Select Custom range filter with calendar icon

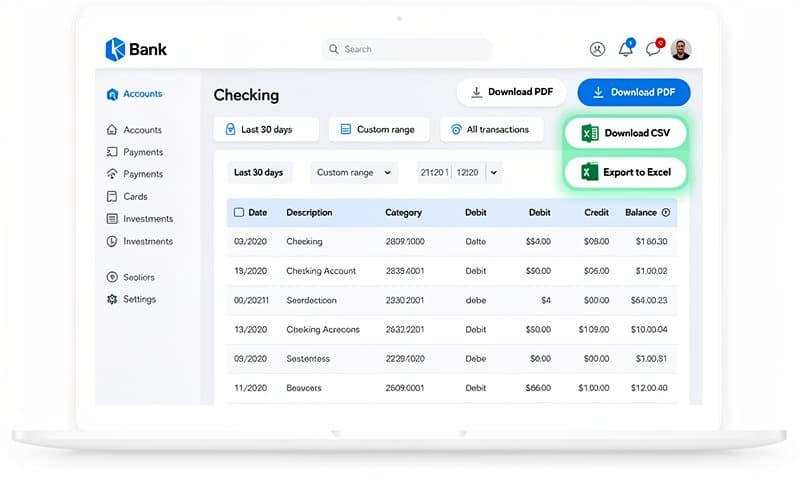[379, 130]
